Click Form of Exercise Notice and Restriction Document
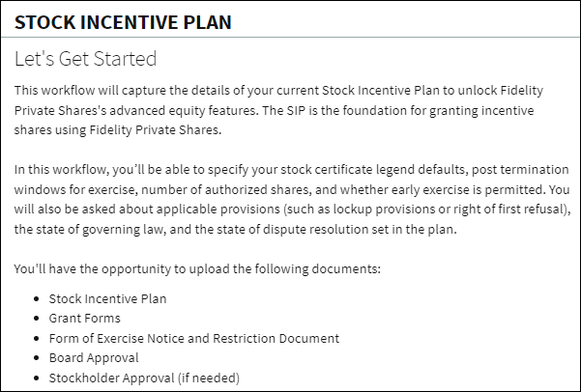Image resolution: width=581 pixels, height=392 pixels. point(193,338)
